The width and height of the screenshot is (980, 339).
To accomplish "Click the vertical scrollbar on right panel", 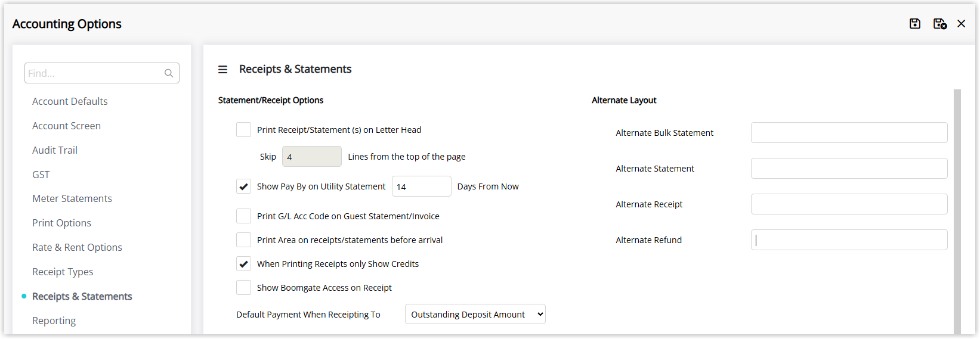I will coord(957,212).
